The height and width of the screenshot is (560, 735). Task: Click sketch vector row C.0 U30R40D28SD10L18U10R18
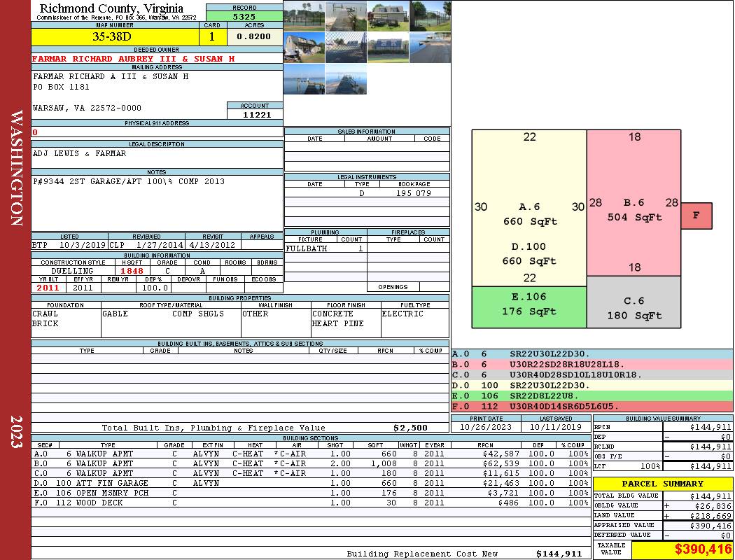tap(592, 375)
